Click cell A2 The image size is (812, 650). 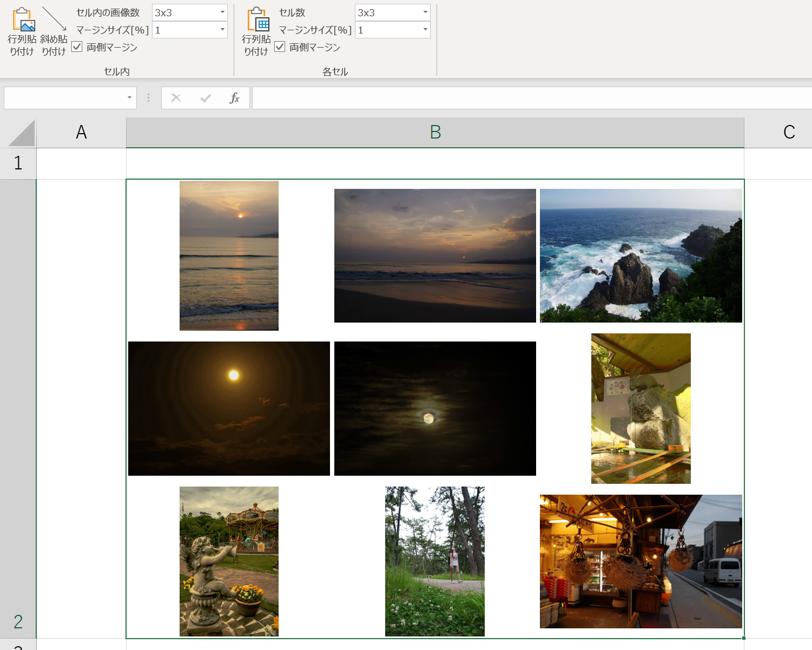point(81,409)
